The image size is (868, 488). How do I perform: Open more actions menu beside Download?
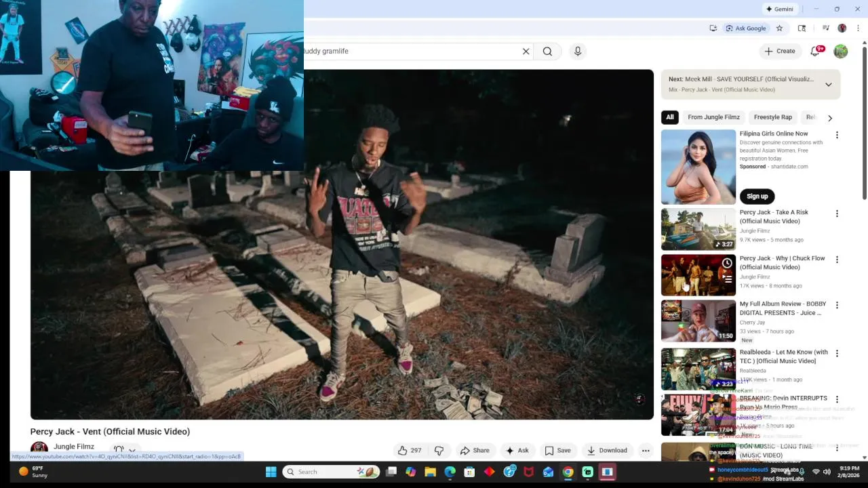pos(646,450)
